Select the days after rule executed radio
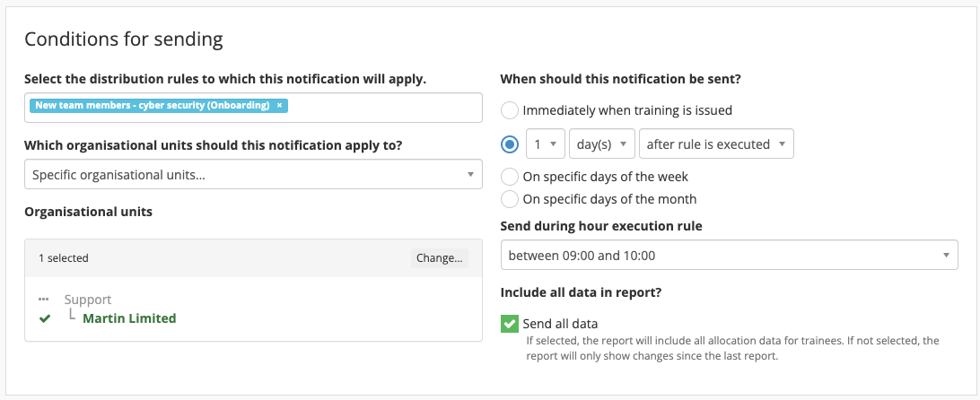 coord(510,144)
